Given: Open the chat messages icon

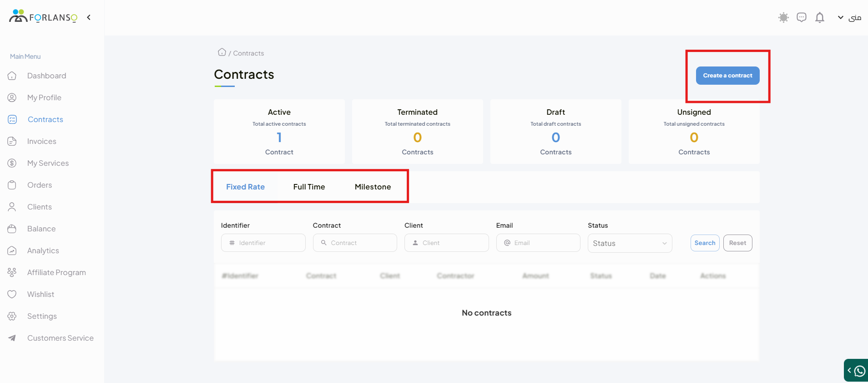Looking at the screenshot, I should click(802, 18).
